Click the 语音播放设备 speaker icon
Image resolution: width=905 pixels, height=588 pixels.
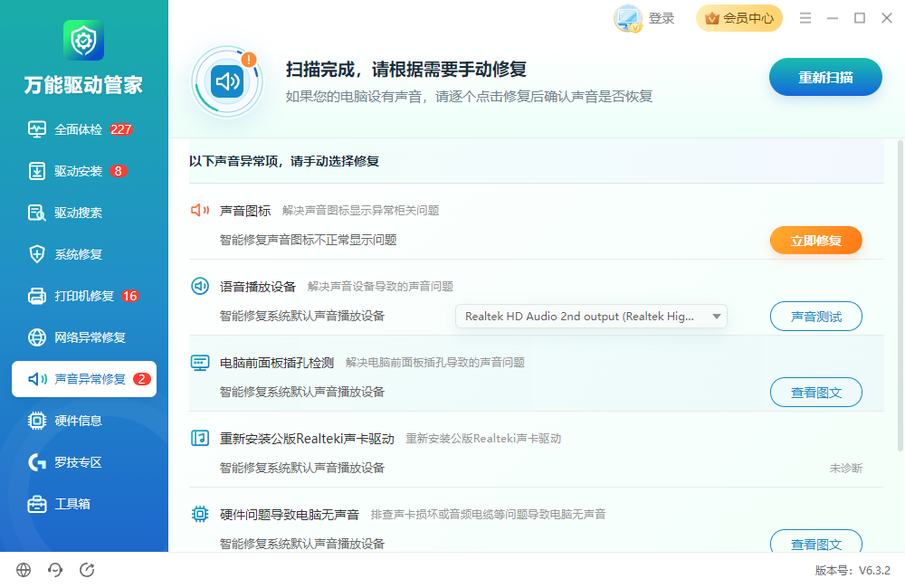200,286
